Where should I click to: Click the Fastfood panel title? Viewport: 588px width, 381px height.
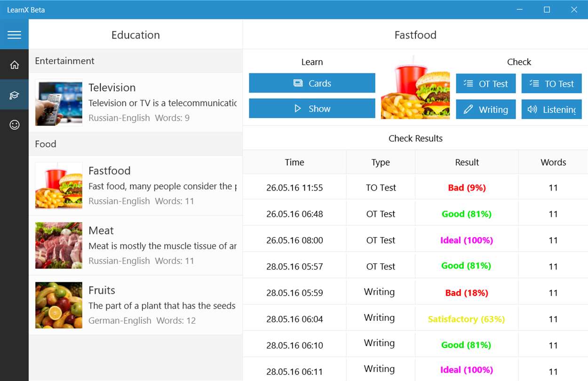415,35
